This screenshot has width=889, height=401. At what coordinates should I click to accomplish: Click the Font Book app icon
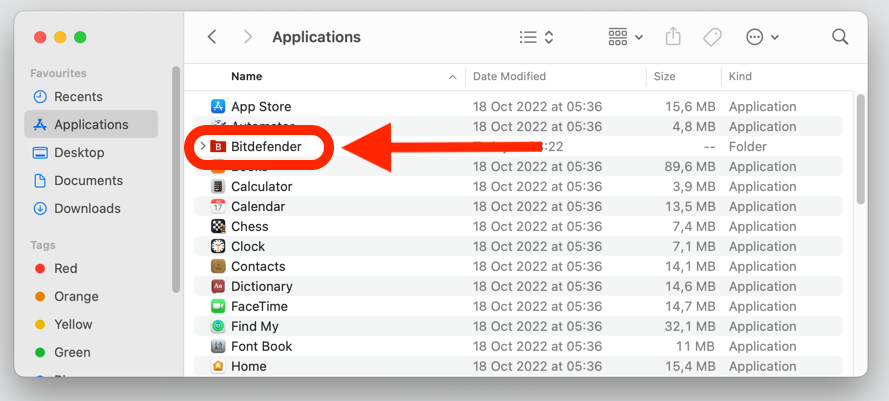click(218, 346)
